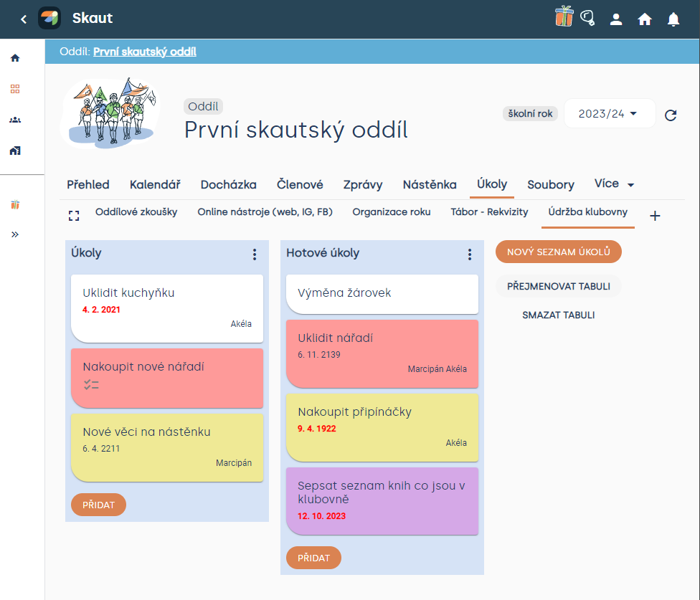The width and height of the screenshot is (700, 600).
Task: Switch to the Nástěnka tab
Action: [430, 185]
